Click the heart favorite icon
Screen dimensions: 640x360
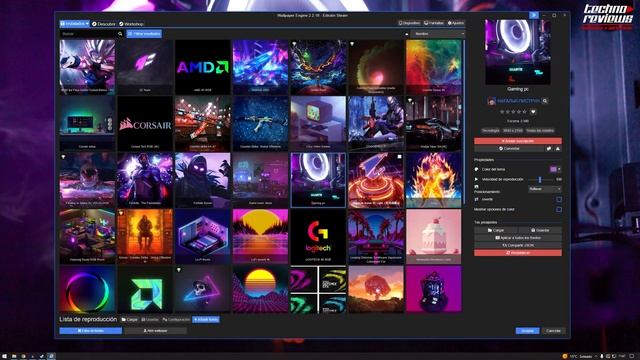(533, 111)
